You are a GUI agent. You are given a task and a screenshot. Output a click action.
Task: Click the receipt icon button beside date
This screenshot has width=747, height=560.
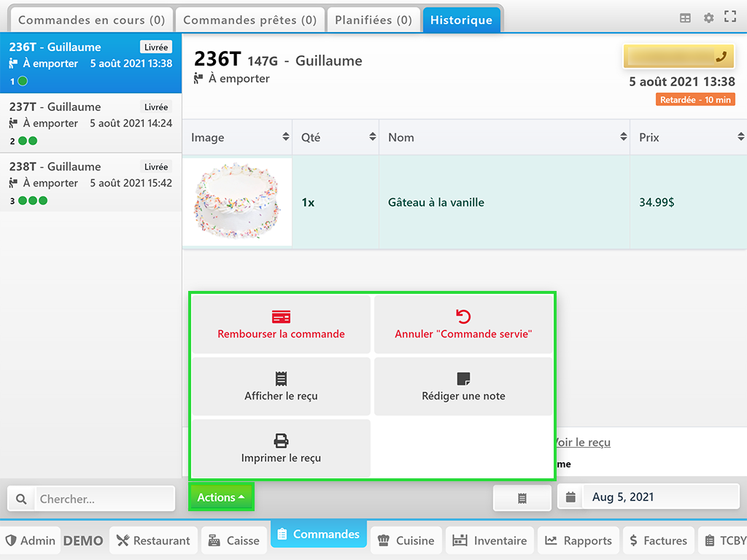pyautogui.click(x=522, y=498)
